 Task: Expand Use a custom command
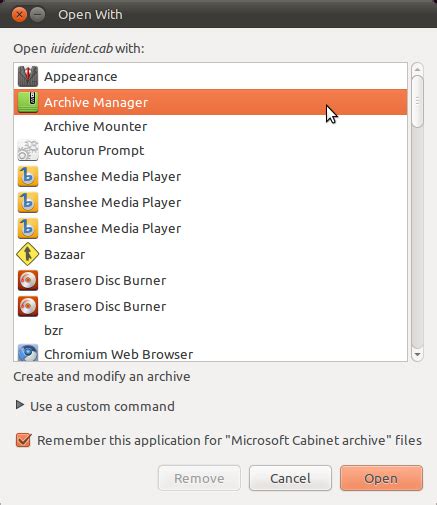(95, 406)
